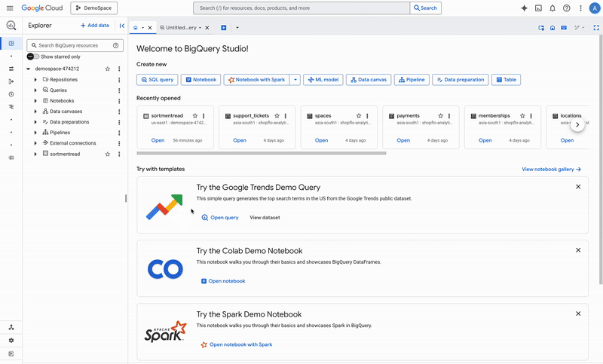Open the notifications bell
The width and height of the screenshot is (603, 364).
tap(552, 8)
